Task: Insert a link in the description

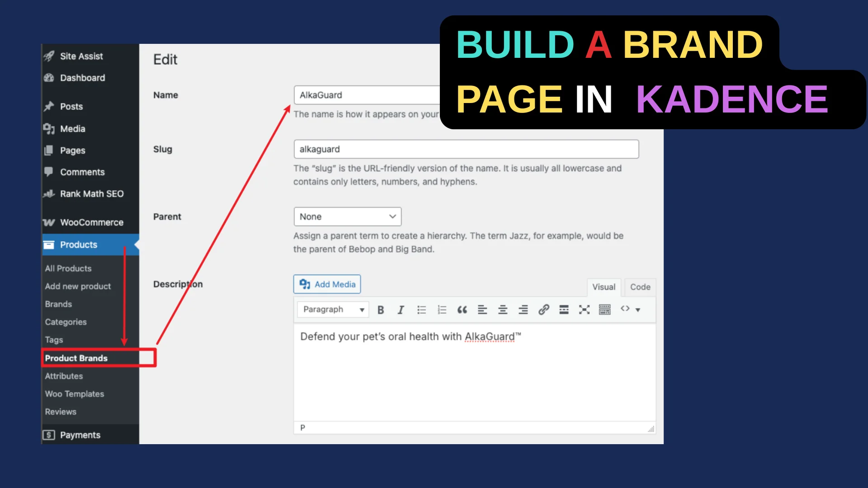Action: point(543,310)
